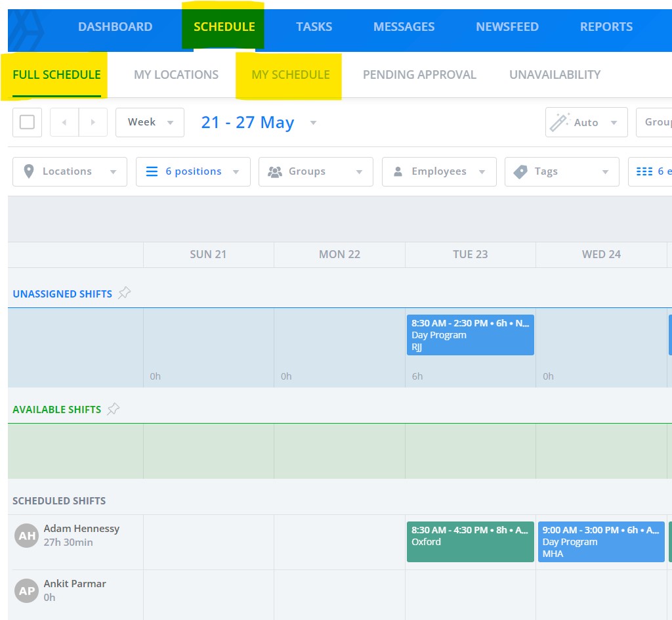Click the app logo in the header

point(28,30)
